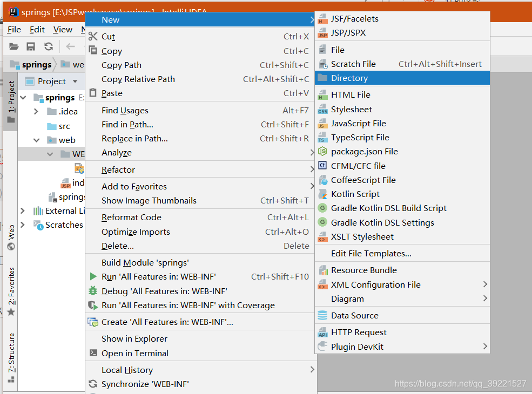Viewport: 532px width, 394px height.
Task: Click the JSP/JSPX file icon
Action: pyautogui.click(x=322, y=33)
